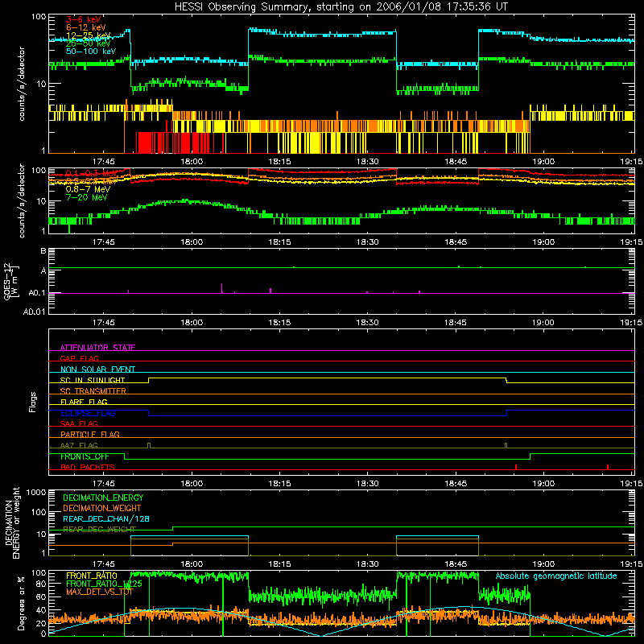Image resolution: width=644 pixels, height=644 pixels.
Task: Click the FLARE_FLAG label
Action: (84, 402)
